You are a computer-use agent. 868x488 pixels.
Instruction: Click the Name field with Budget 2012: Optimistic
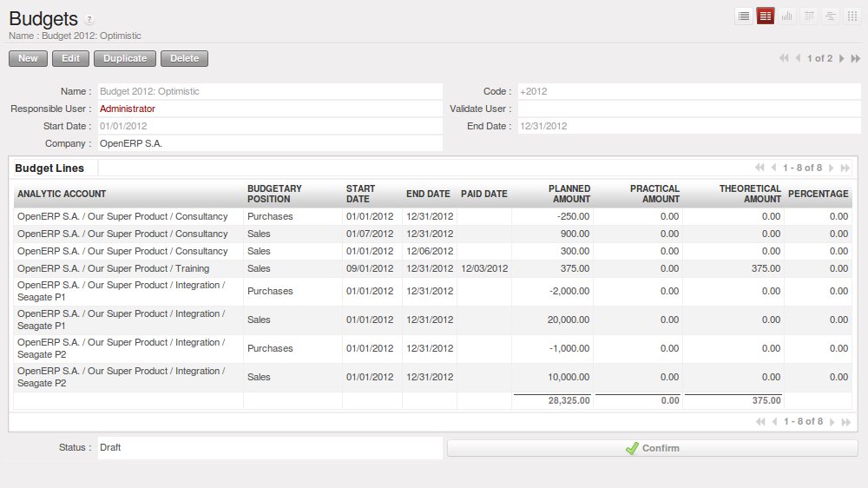[270, 91]
